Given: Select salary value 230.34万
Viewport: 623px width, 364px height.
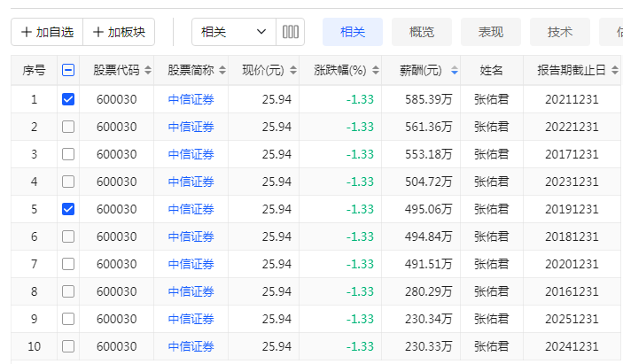Looking at the screenshot, I should [429, 319].
